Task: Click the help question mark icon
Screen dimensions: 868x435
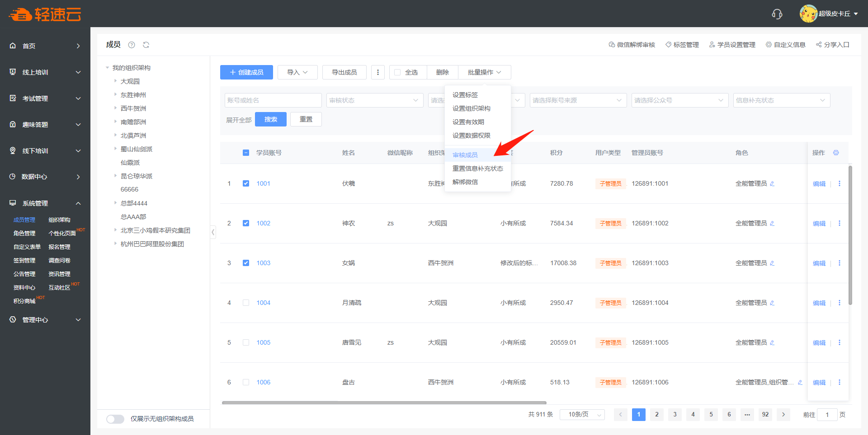Action: pos(132,45)
